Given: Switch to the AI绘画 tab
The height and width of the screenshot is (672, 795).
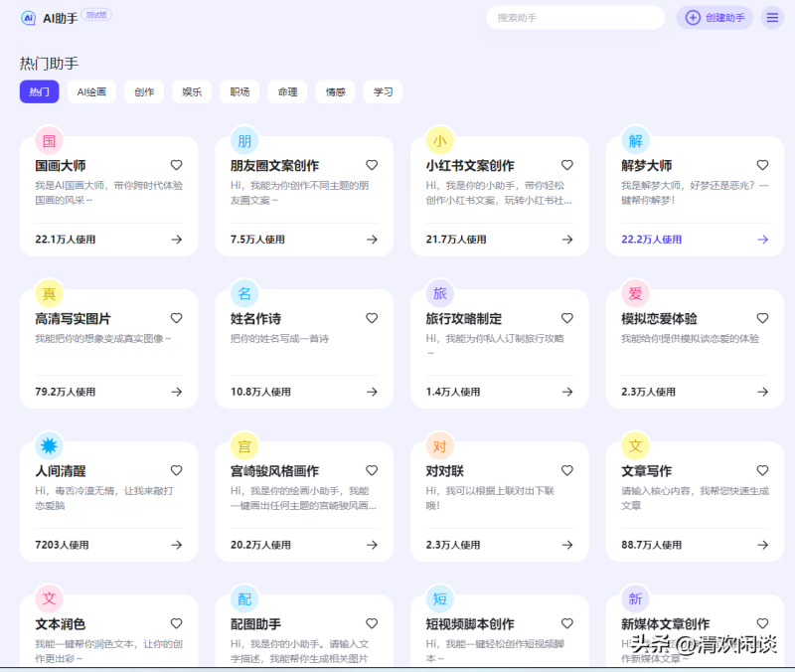Looking at the screenshot, I should pyautogui.click(x=91, y=91).
